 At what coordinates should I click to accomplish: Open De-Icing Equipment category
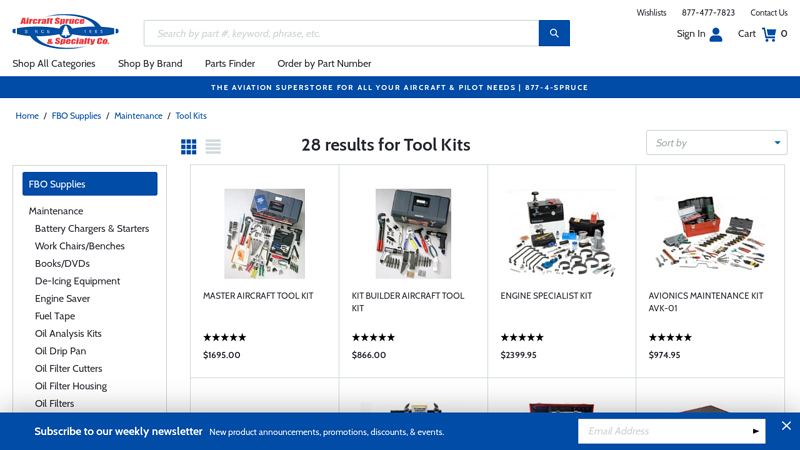78,281
